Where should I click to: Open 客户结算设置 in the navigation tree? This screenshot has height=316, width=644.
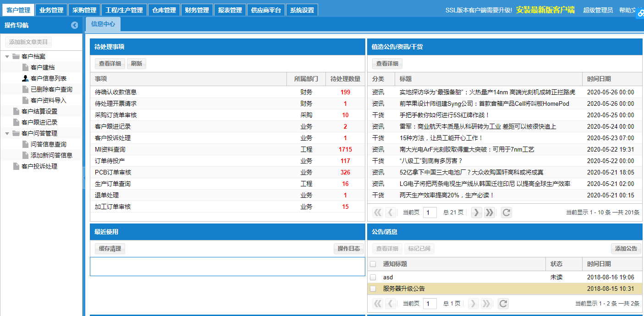point(39,111)
